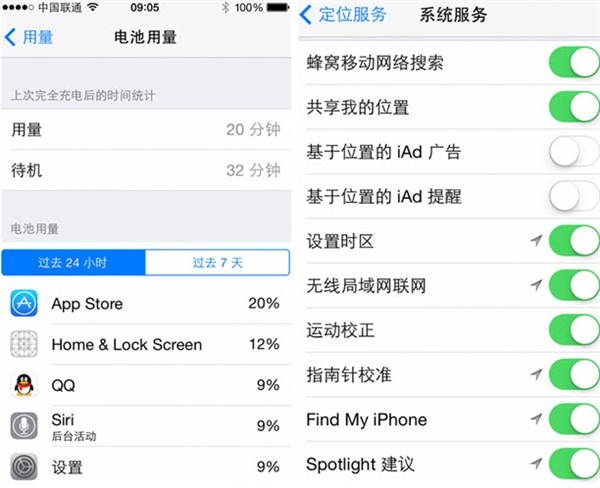Disable 蜂窝移动网络搜索 toggle
The width and height of the screenshot is (600, 488).
coord(574,62)
